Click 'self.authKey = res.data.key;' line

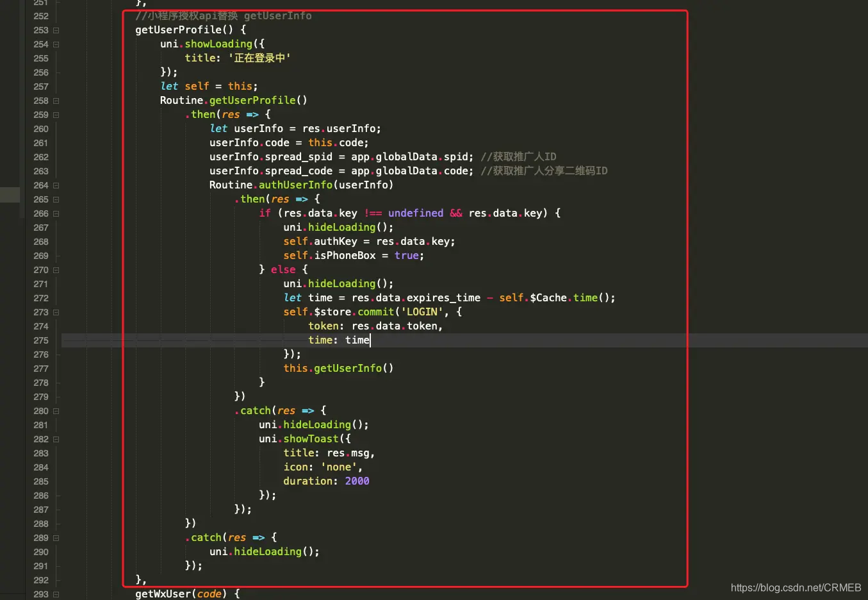[x=370, y=241]
